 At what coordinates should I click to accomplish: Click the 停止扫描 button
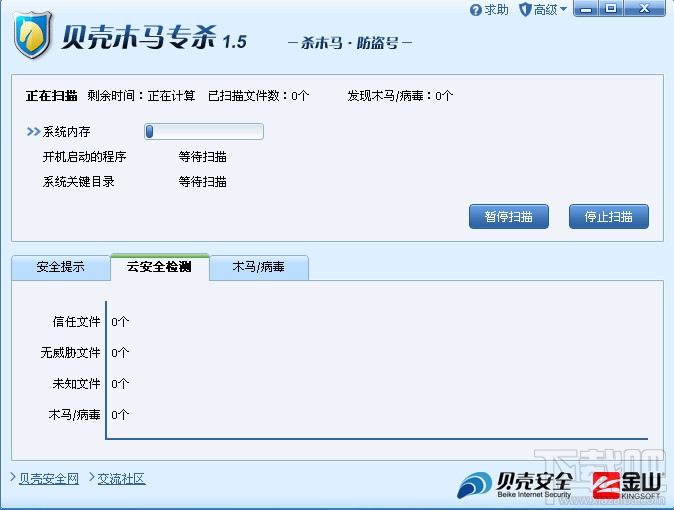click(609, 216)
